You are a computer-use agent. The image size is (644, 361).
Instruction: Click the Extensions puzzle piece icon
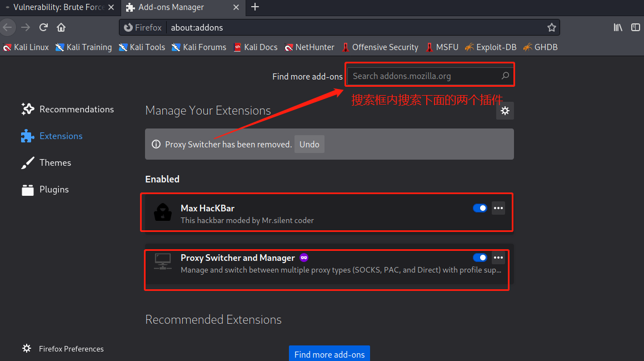pyautogui.click(x=28, y=136)
